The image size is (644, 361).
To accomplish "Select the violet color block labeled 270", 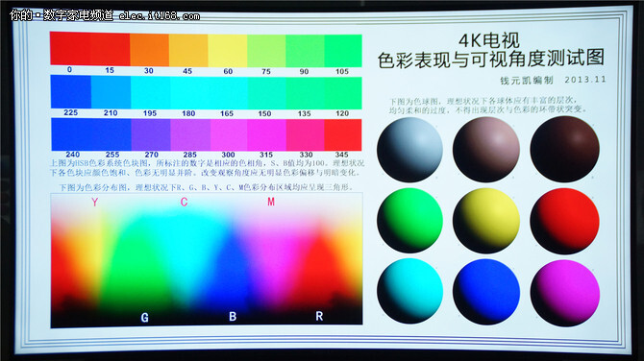I will pyautogui.click(x=151, y=134).
